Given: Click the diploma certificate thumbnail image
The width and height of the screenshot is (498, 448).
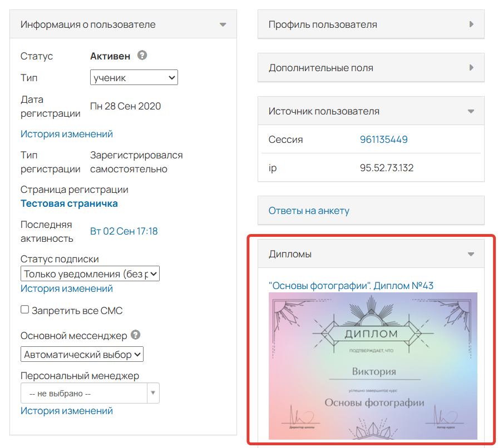Looking at the screenshot, I should pos(373,366).
